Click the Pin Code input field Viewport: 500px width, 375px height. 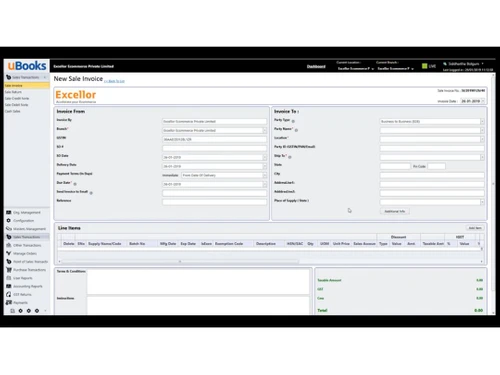tap(436, 166)
